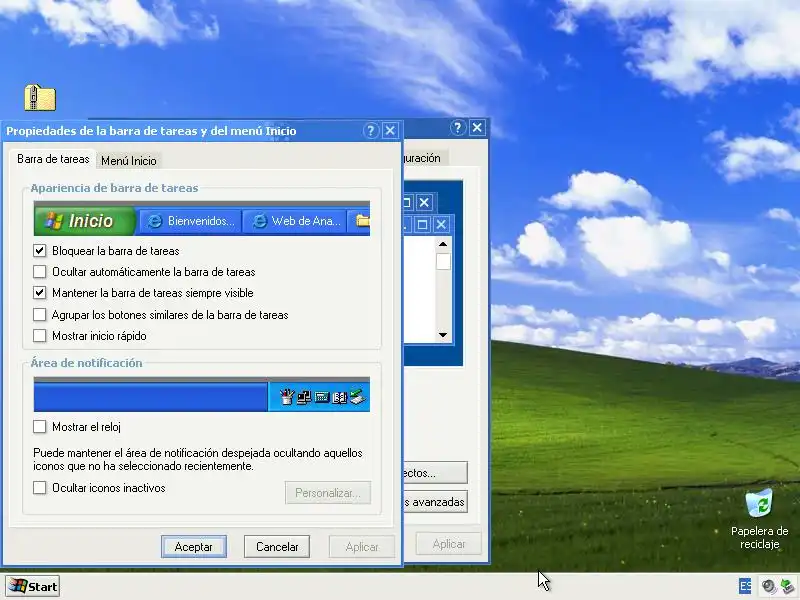Click Web de Ana... in the taskbar preview

pyautogui.click(x=294, y=221)
